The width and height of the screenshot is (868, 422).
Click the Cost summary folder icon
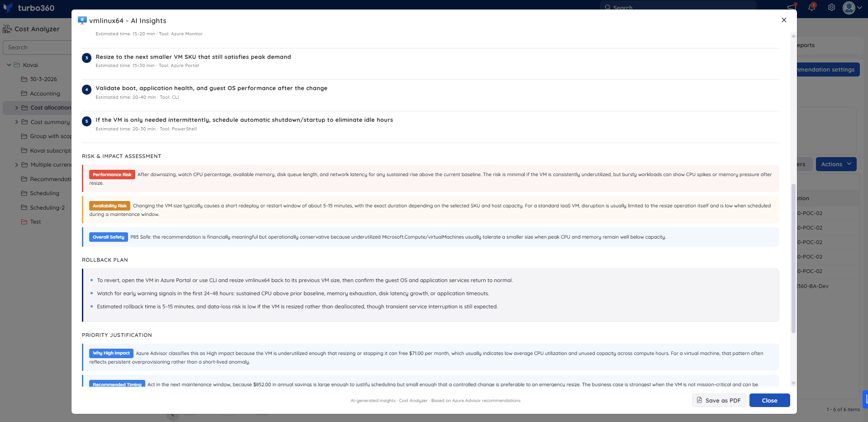pos(24,122)
